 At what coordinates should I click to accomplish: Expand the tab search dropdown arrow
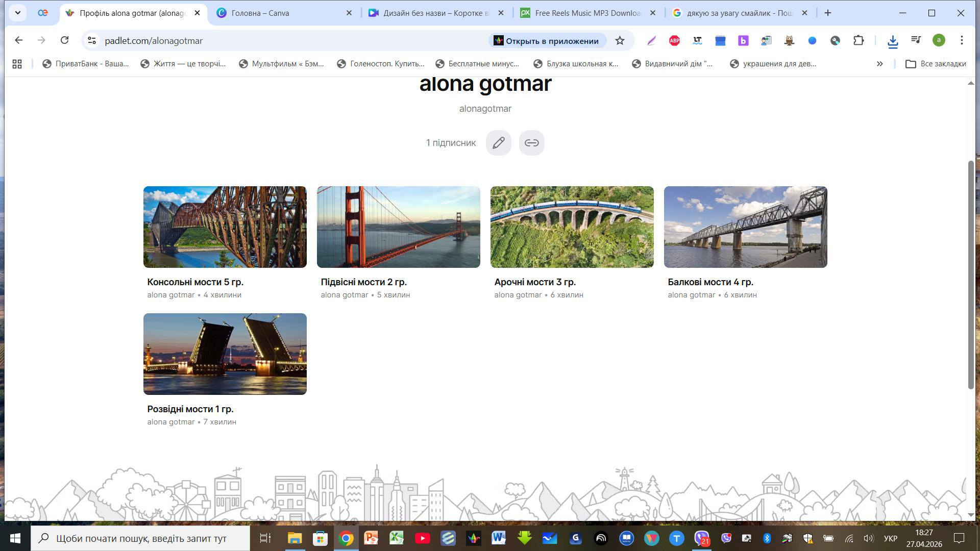pyautogui.click(x=18, y=13)
